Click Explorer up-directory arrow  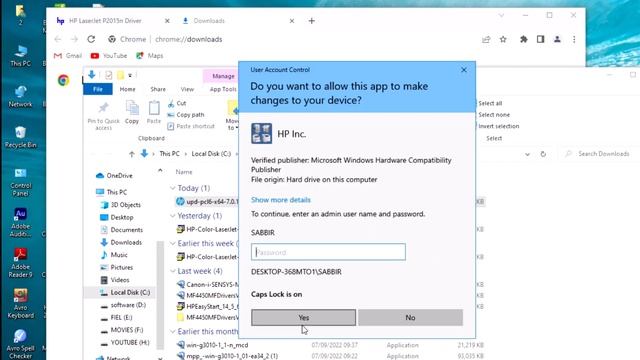[x=131, y=154]
